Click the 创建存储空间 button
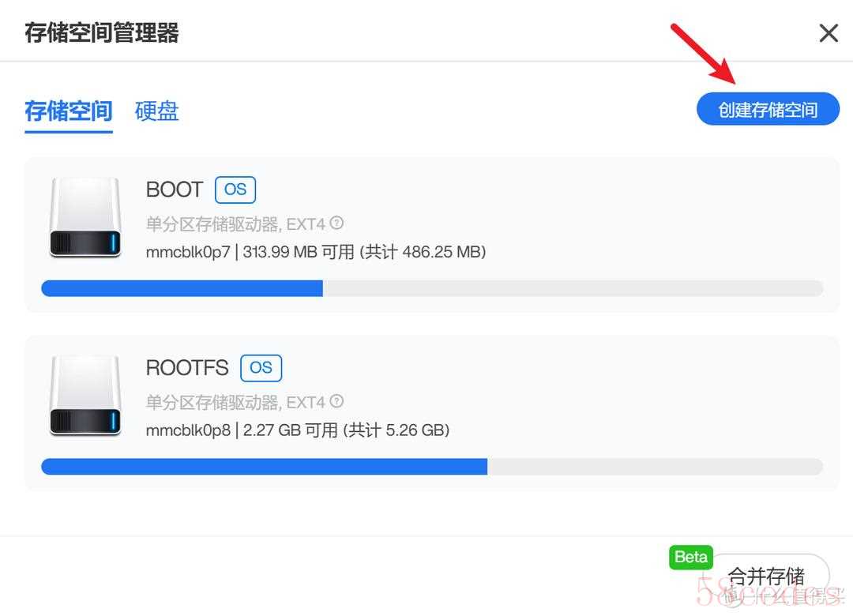 [x=768, y=109]
